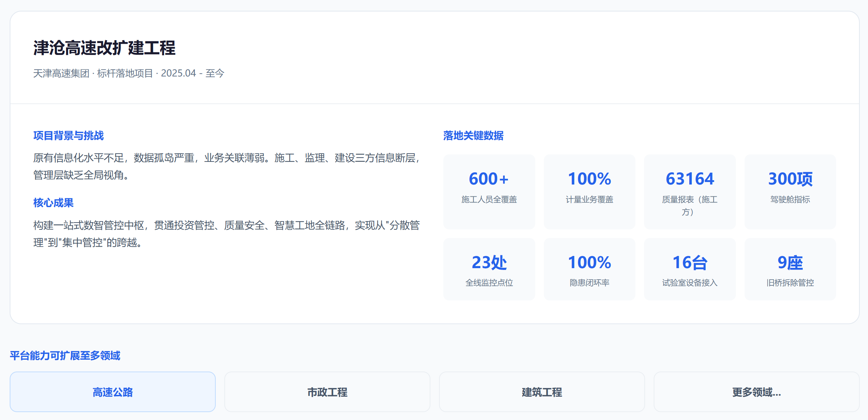868x420 pixels.
Task: Click the 63164 质量报表 stat card
Action: coord(690,192)
